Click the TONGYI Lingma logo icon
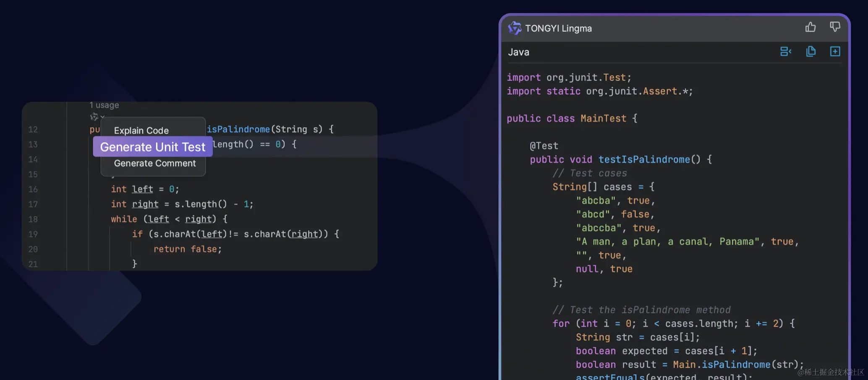868x380 pixels. (x=515, y=28)
